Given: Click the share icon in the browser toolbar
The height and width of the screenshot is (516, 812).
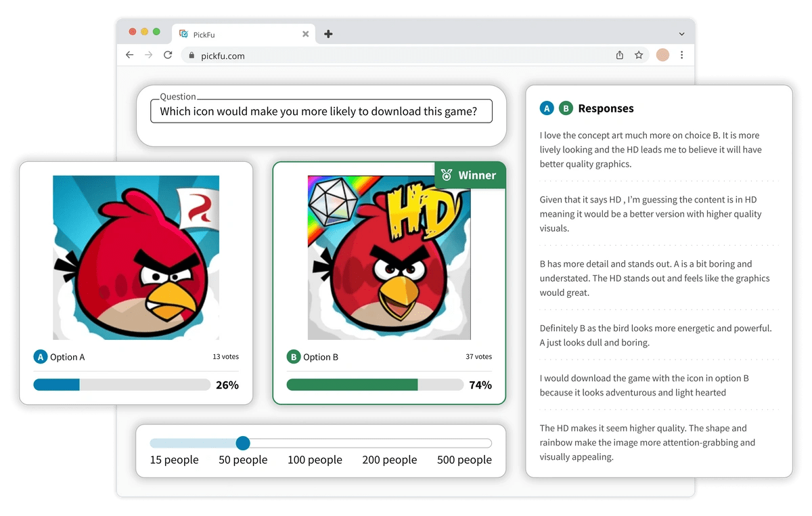Looking at the screenshot, I should (619, 56).
